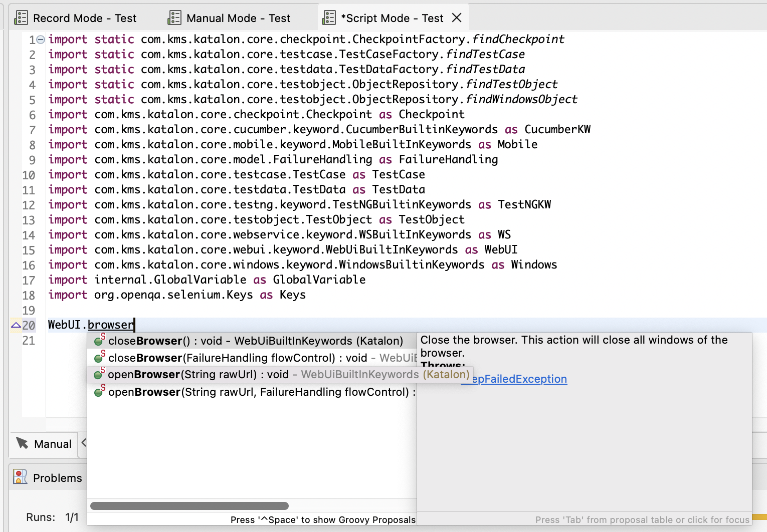
Task: Click the findCheckpoint import on line 1
Action: (306, 39)
